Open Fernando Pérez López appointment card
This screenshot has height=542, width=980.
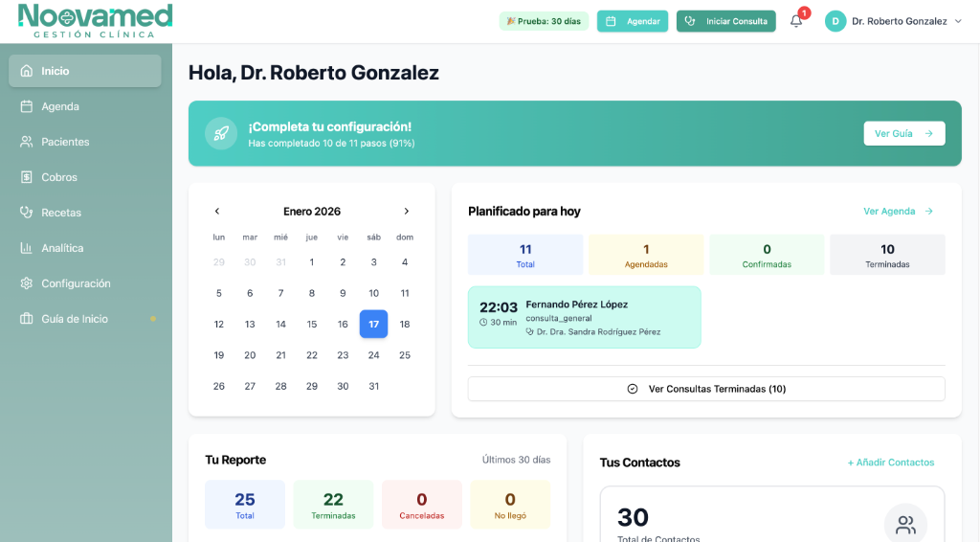point(585,317)
